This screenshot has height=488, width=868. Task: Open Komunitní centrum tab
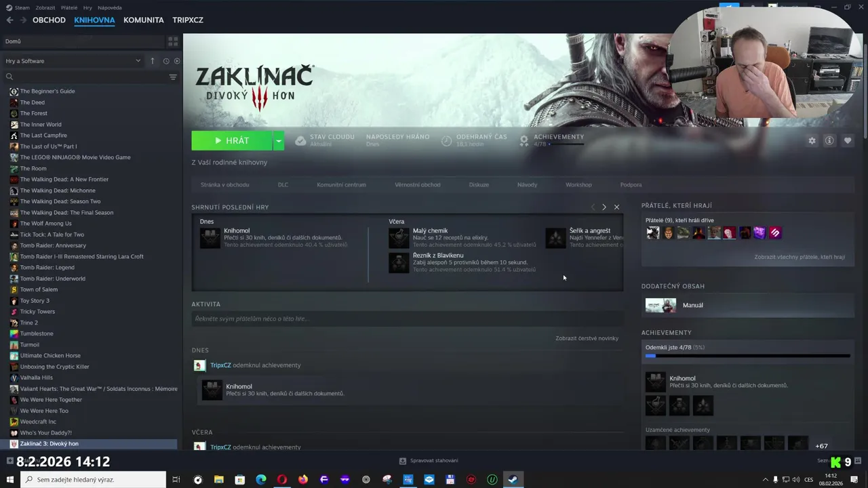[341, 184]
